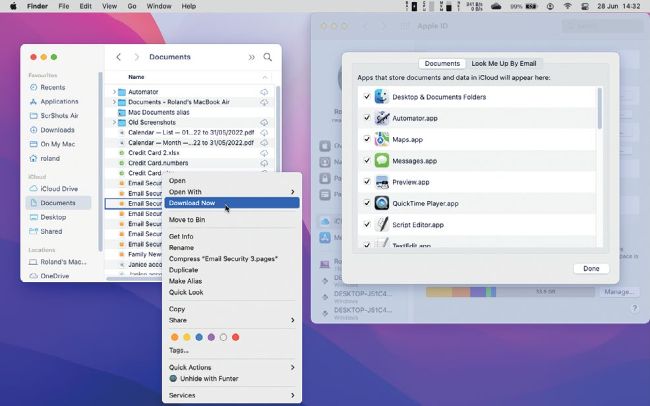
Task: Open Control Centre in menu bar
Action: point(585,6)
